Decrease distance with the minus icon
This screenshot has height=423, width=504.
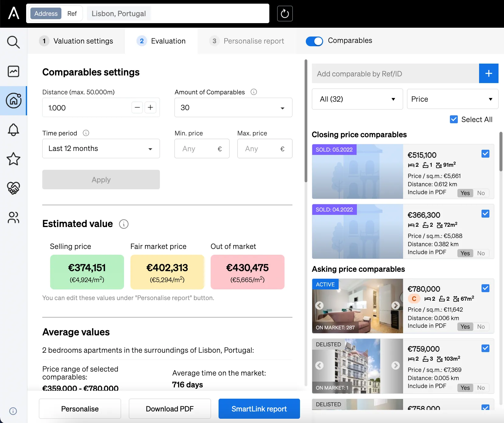click(137, 107)
